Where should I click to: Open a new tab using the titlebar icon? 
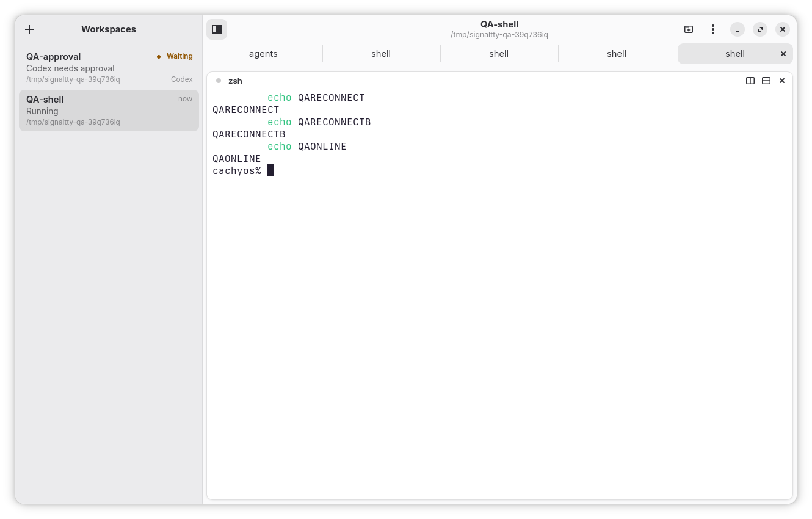[x=689, y=29]
